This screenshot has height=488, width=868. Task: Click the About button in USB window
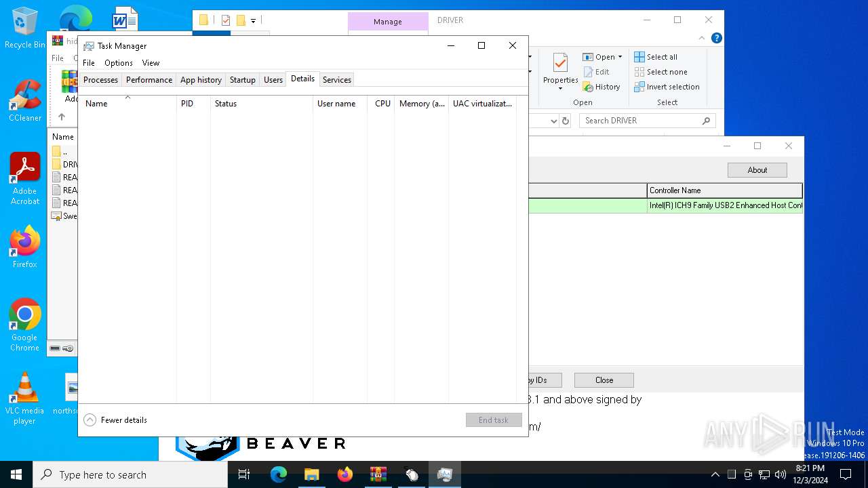(x=757, y=170)
